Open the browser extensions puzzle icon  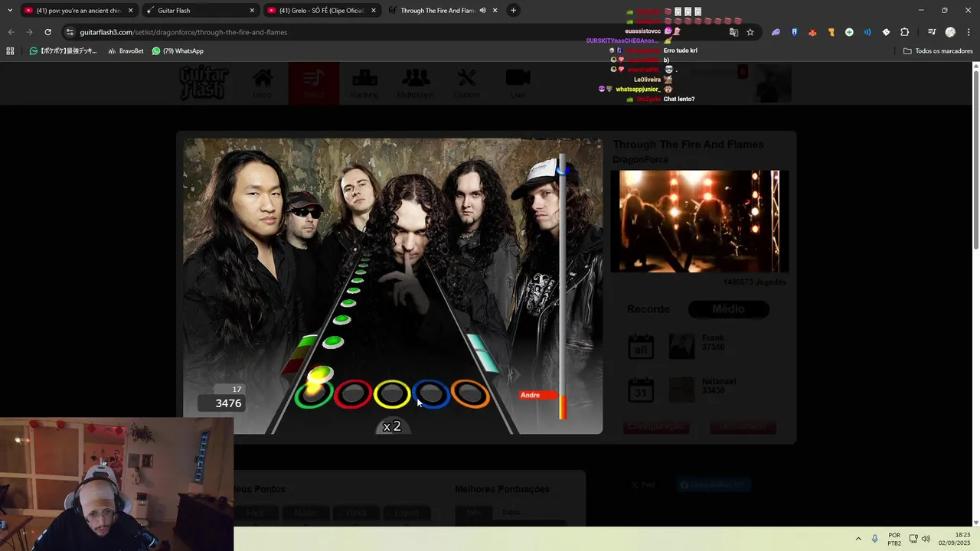[905, 32]
